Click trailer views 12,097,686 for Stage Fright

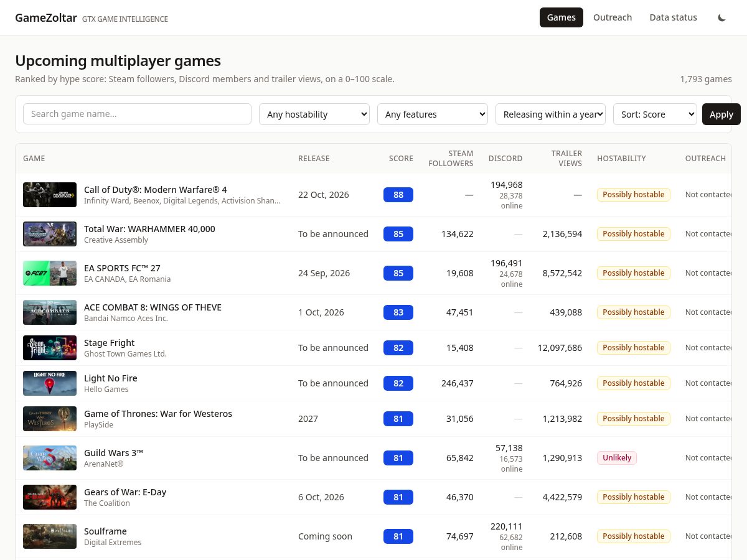tap(560, 348)
